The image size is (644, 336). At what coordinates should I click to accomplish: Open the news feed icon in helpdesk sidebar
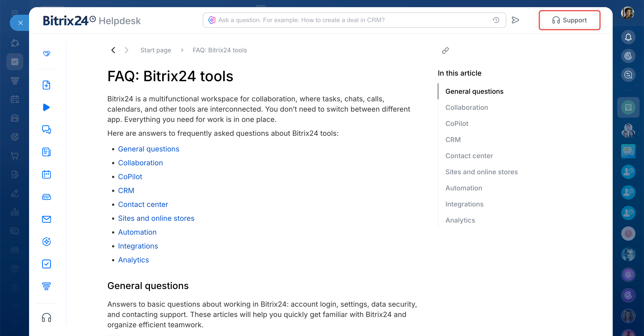point(47,152)
